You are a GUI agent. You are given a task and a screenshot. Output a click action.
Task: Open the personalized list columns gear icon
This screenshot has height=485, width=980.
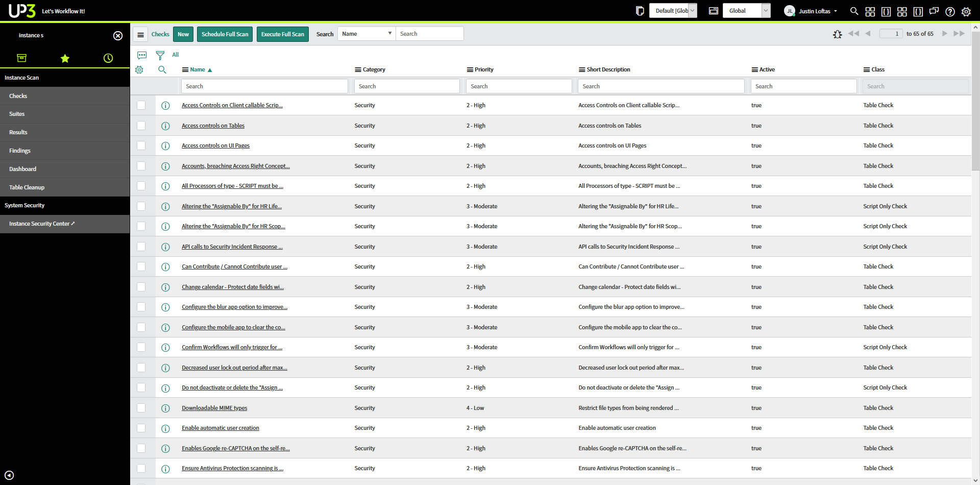(139, 70)
